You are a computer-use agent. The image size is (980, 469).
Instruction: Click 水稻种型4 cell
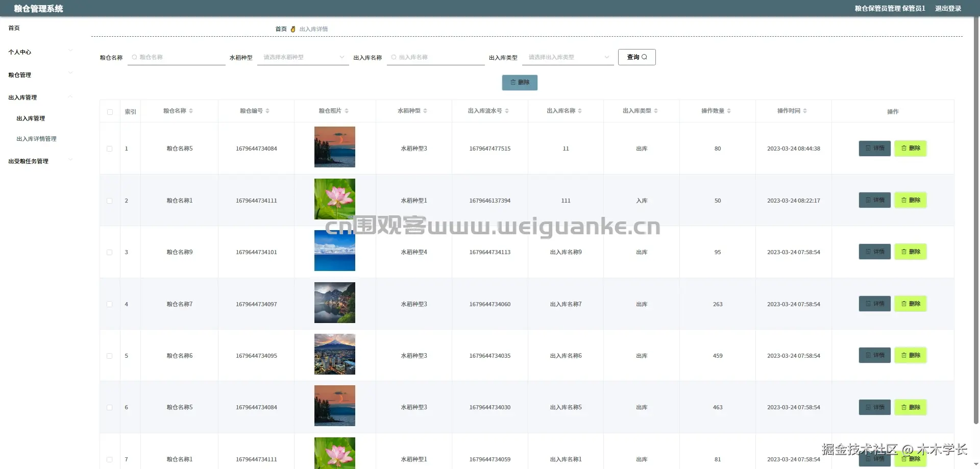tap(414, 252)
